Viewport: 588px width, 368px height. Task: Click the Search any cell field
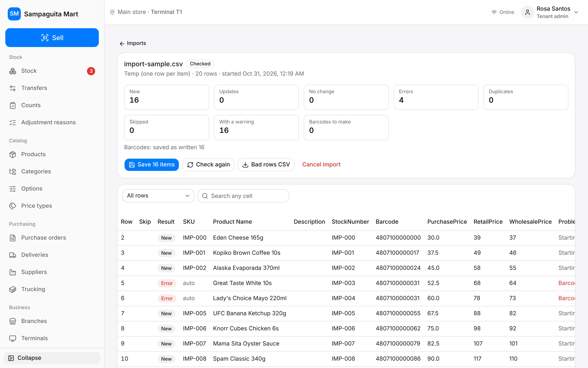click(243, 196)
